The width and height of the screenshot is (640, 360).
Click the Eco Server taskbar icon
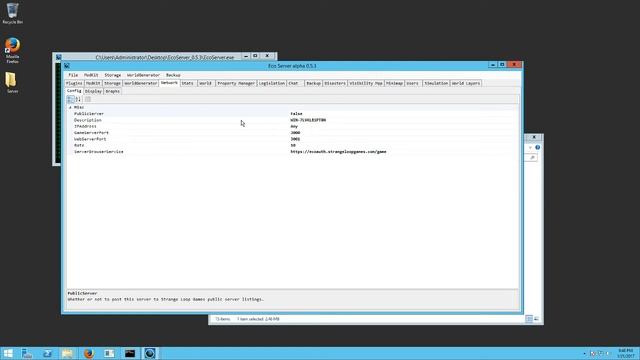tap(150, 353)
